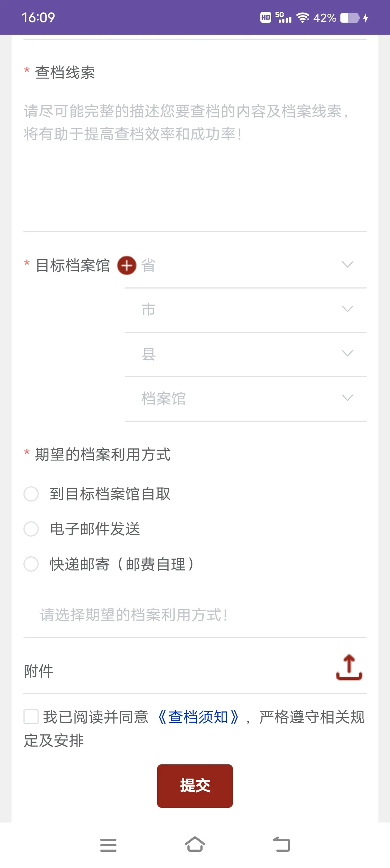Open the recent apps navigation icon
This screenshot has width=390, height=868.
[x=108, y=845]
